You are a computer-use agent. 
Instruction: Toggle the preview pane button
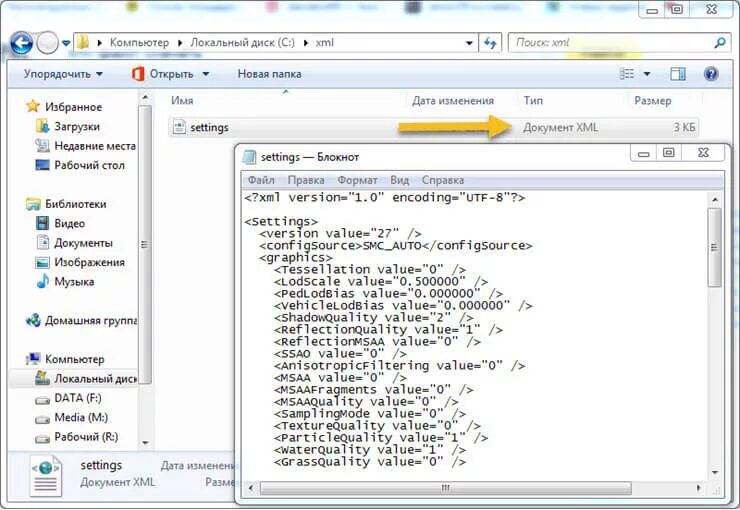click(678, 74)
